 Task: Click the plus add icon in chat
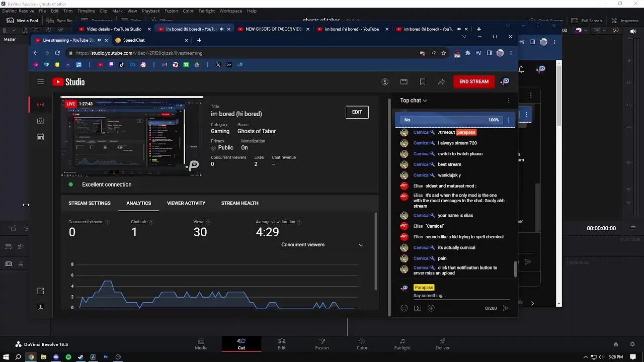point(431,308)
